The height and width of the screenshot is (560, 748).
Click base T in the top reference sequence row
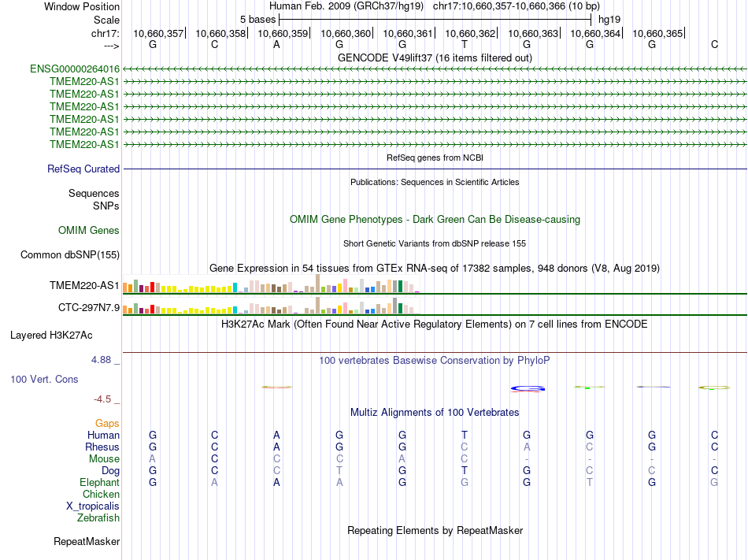tap(465, 44)
